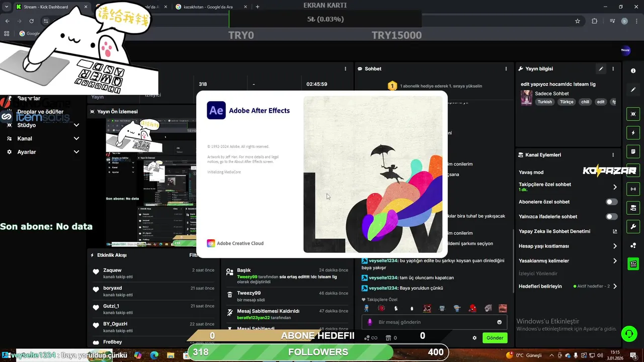
Task: Click the broadcast signal icon in right sidebar
Action: pos(633,189)
